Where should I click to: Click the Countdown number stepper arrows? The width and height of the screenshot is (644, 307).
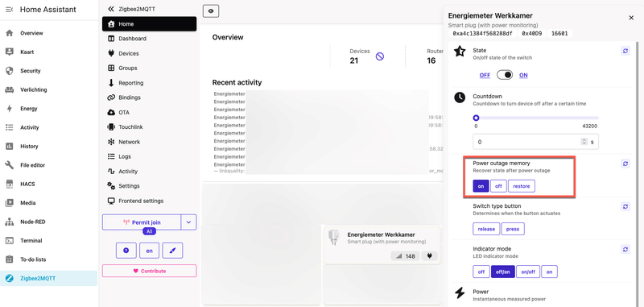pos(584,142)
